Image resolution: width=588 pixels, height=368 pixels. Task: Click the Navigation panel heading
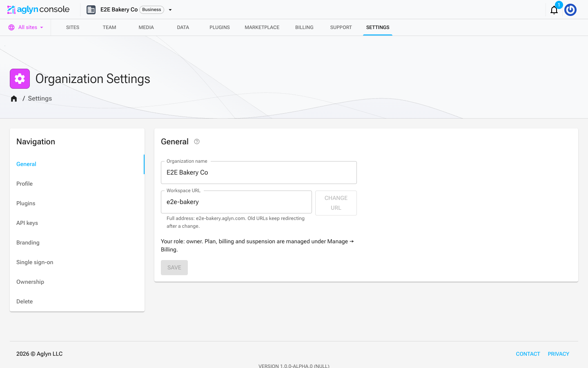[x=36, y=141]
